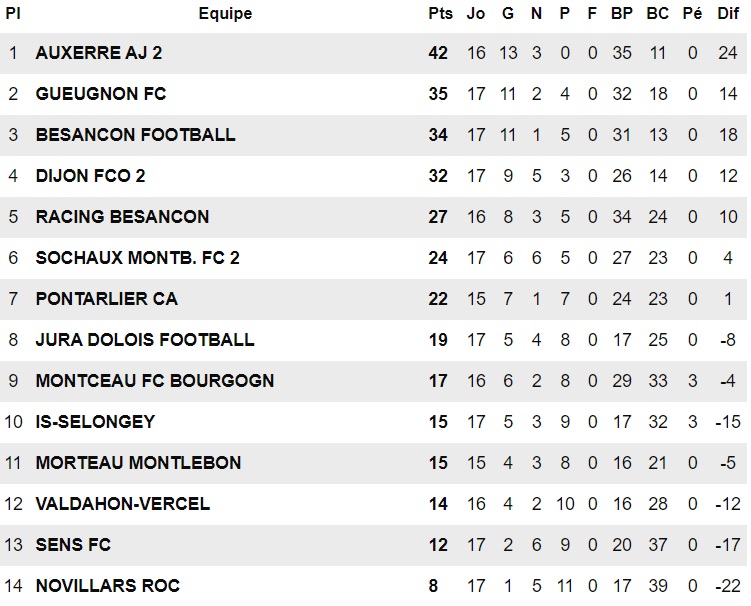
Task: Open the NOVILLARS ROC team entry
Action: click(108, 586)
